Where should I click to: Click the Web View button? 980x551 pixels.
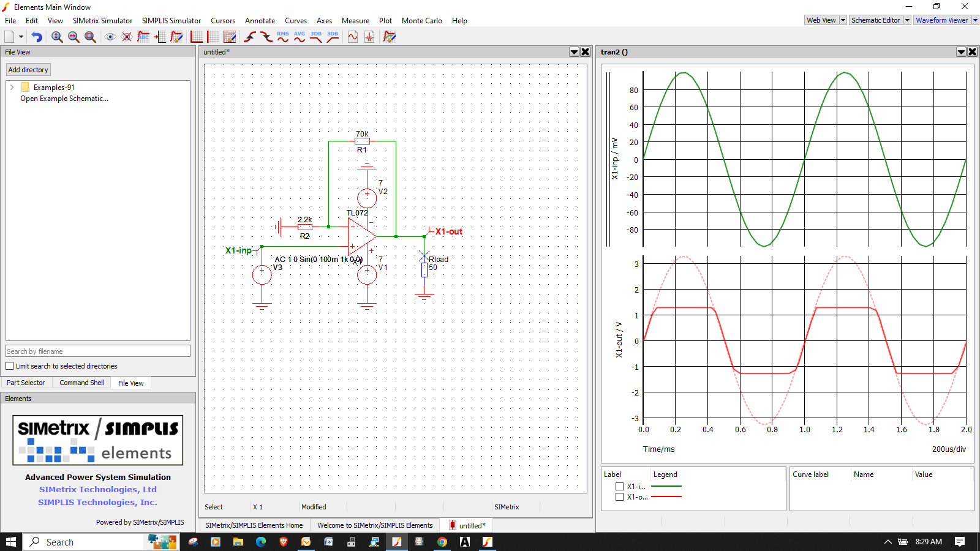pyautogui.click(x=821, y=20)
